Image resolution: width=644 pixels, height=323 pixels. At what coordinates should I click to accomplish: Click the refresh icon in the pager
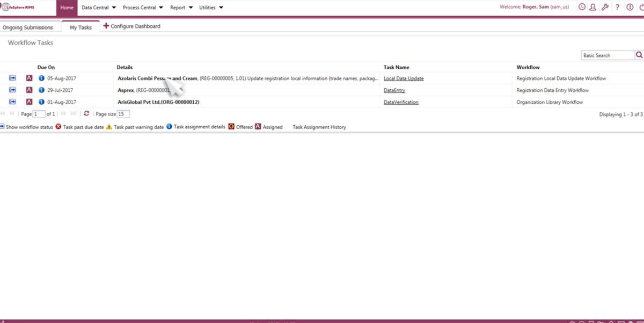click(86, 114)
